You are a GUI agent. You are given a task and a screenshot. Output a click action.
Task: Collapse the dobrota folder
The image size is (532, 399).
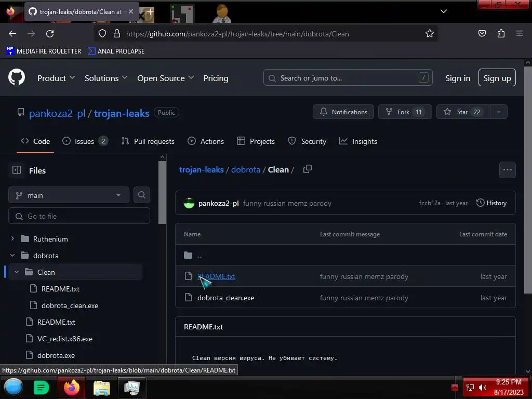pyautogui.click(x=12, y=255)
